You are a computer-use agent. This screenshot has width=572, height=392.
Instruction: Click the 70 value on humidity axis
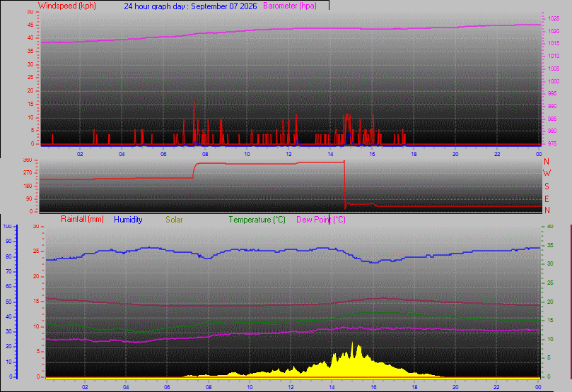click(8, 271)
